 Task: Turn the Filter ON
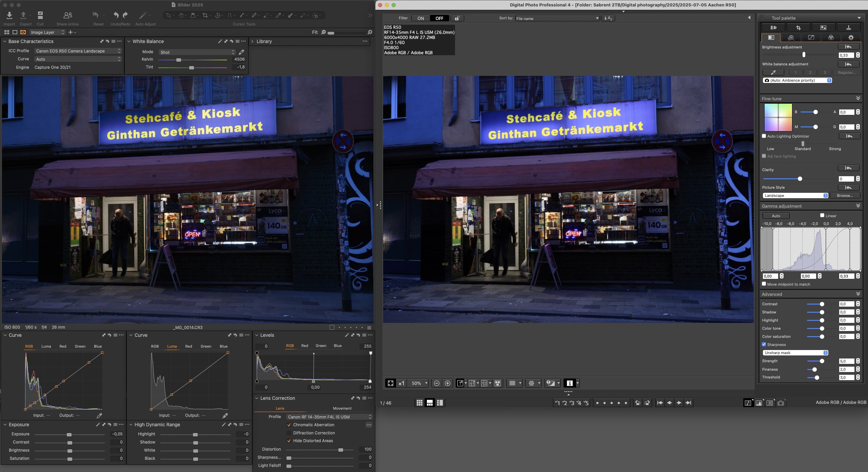tap(421, 18)
